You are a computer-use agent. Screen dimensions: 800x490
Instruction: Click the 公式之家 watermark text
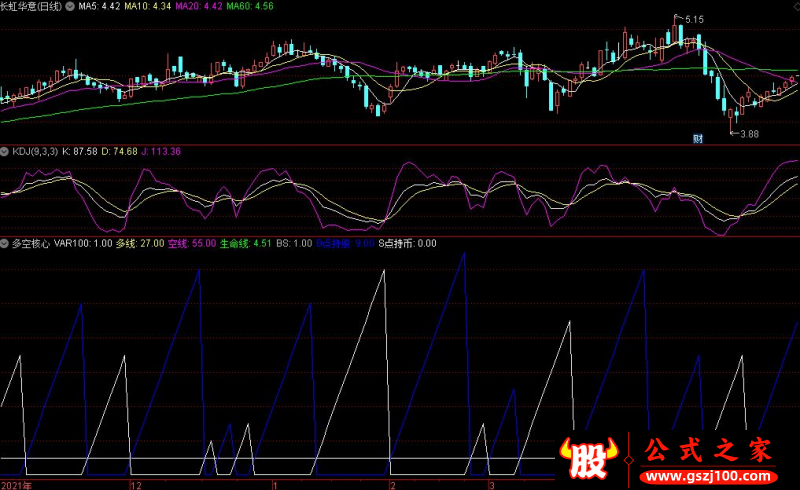click(x=708, y=450)
